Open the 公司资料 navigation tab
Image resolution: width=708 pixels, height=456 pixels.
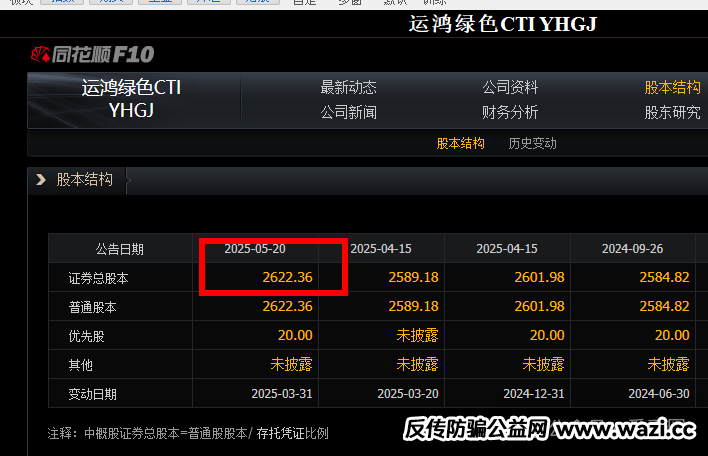coord(510,87)
